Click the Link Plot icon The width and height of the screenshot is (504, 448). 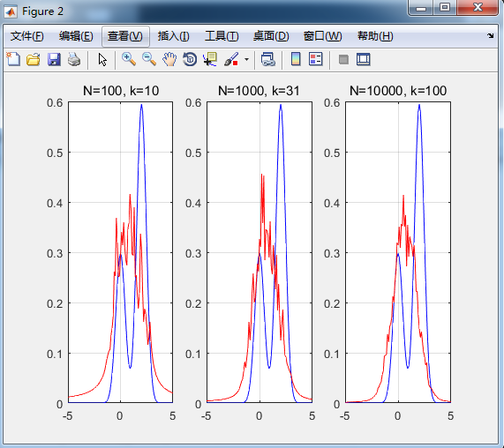pyautogui.click(x=268, y=59)
